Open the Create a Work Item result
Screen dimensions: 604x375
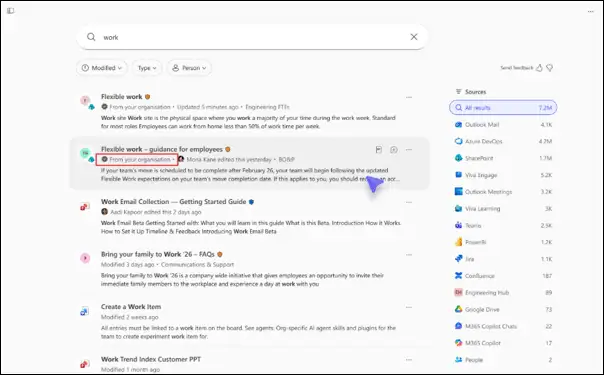[131, 306]
